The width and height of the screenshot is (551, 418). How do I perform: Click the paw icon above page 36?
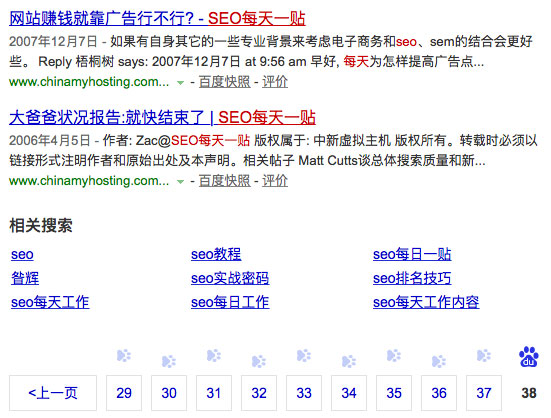(x=439, y=361)
